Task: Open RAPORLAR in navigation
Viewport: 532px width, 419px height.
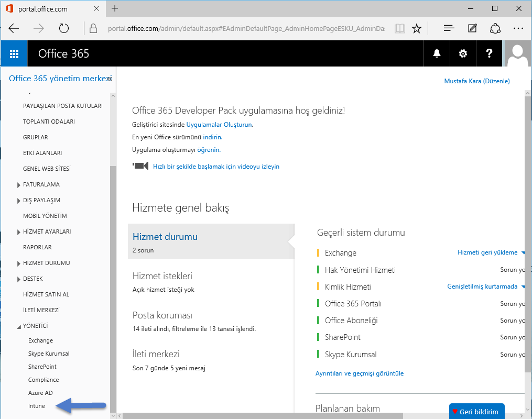Action: 37,247
